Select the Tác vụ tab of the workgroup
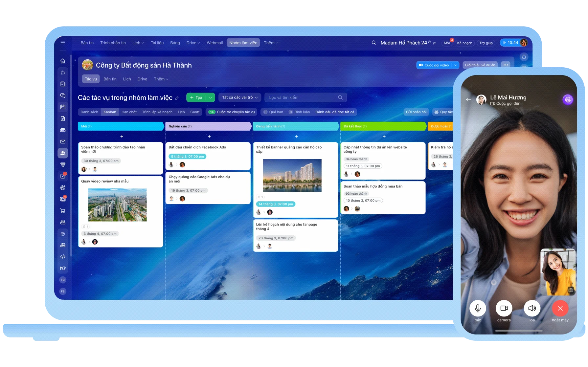The width and height of the screenshot is (588, 367). 91,79
